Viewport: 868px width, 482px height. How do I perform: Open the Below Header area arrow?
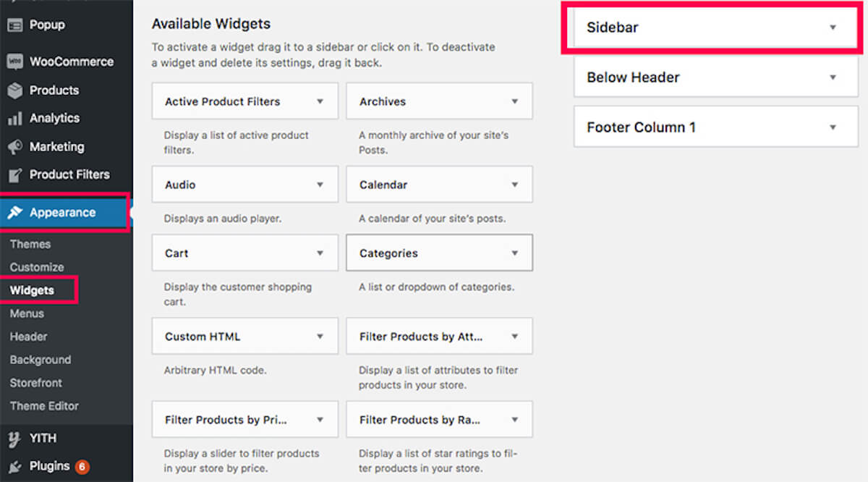tap(833, 77)
